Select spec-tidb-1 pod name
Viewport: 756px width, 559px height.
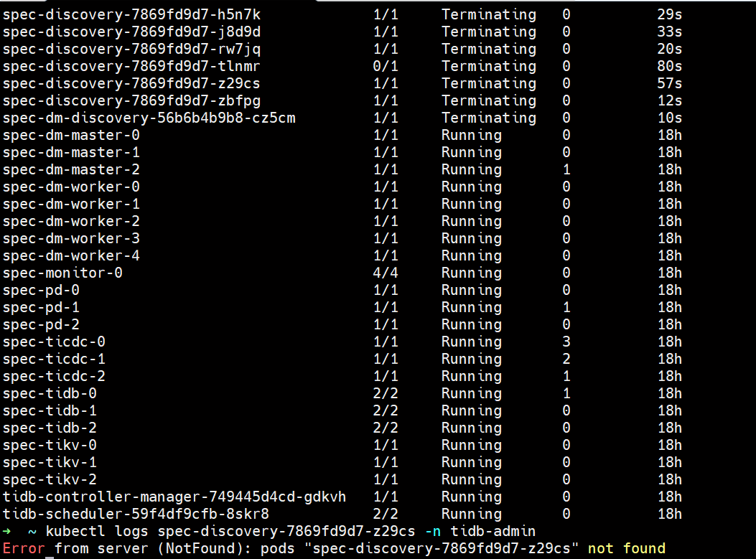point(50,411)
